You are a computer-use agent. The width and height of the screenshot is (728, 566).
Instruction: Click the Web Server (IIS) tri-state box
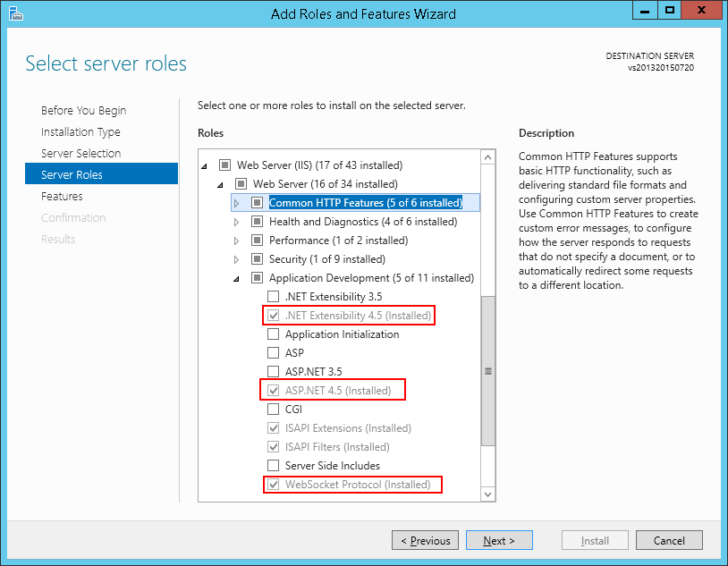pos(224,165)
